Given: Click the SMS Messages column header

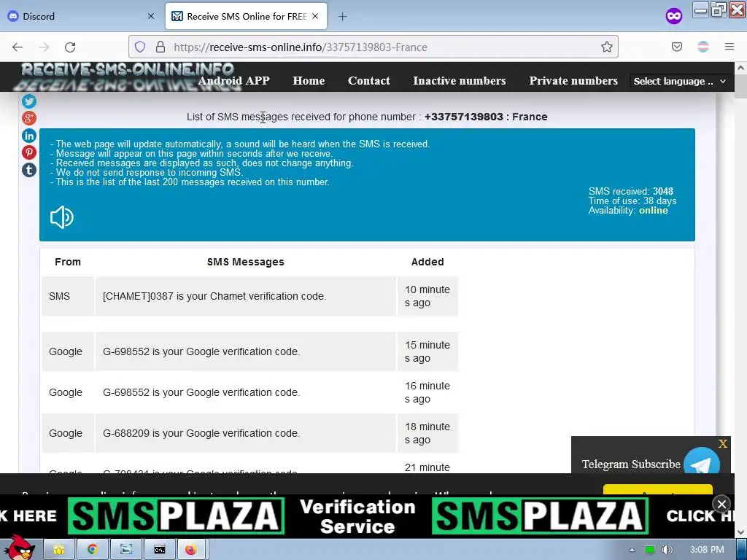Looking at the screenshot, I should point(245,262).
